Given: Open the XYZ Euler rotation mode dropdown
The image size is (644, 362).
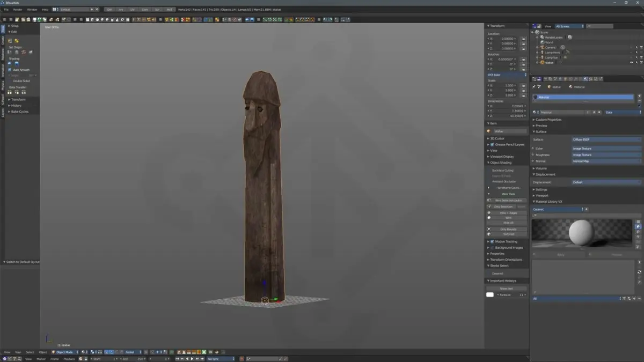Looking at the screenshot, I should (507, 75).
